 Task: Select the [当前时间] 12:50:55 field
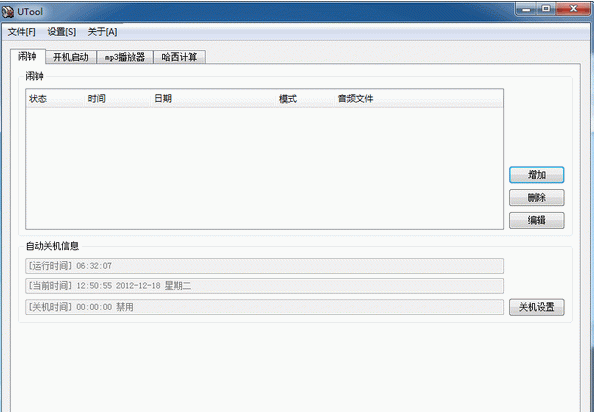264,286
